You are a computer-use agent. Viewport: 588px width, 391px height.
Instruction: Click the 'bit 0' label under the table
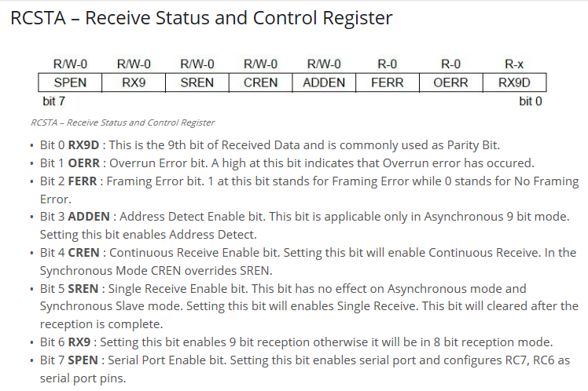tap(531, 101)
